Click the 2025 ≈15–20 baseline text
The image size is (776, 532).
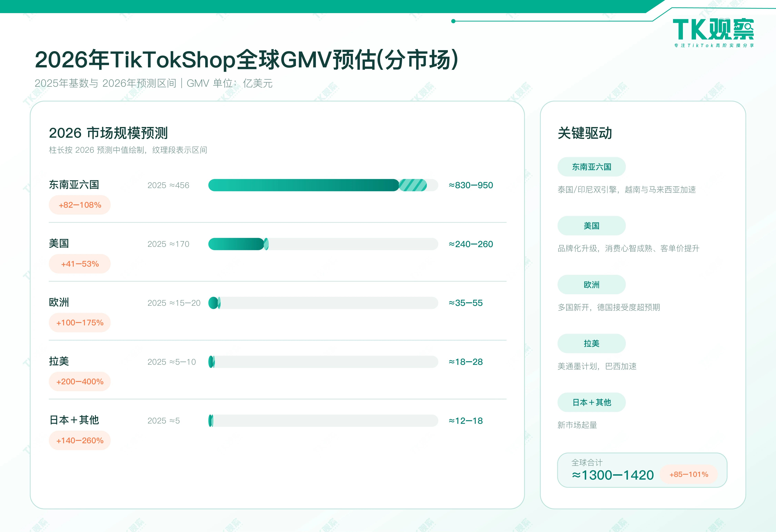click(174, 303)
